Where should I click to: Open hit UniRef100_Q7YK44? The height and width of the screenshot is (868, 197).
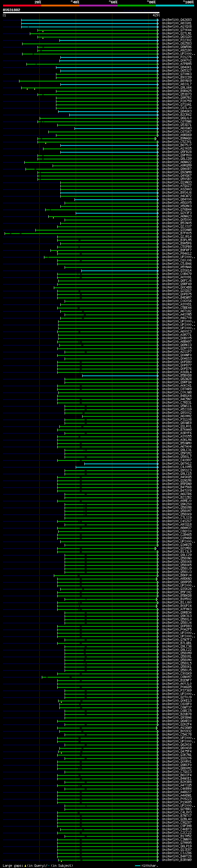coord(177,30)
